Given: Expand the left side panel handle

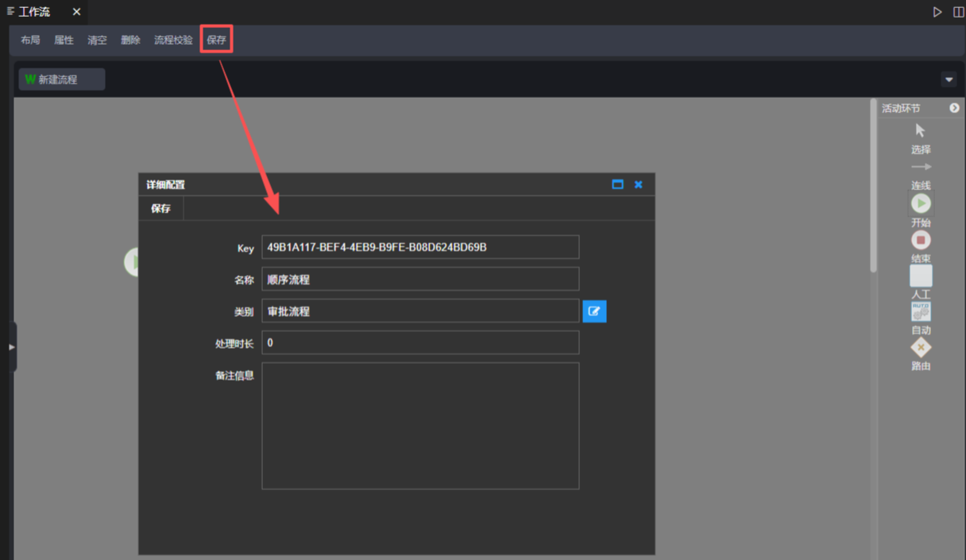Looking at the screenshot, I should click(11, 347).
